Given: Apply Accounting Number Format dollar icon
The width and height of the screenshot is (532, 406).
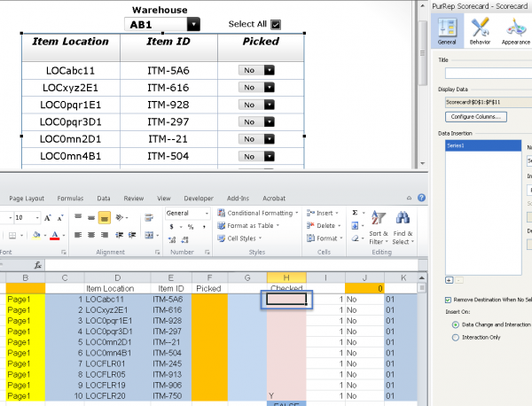Looking at the screenshot, I should 172,227.
